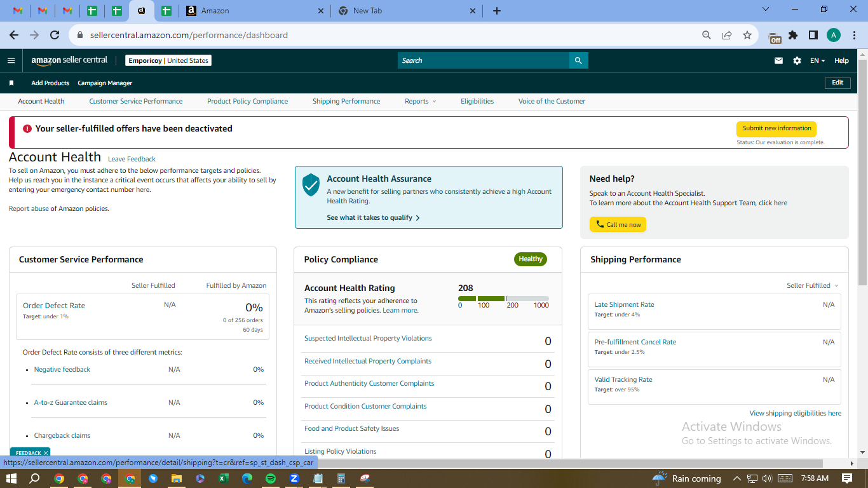Open Chrome three-dot menu
868x488 pixels.
(x=854, y=35)
